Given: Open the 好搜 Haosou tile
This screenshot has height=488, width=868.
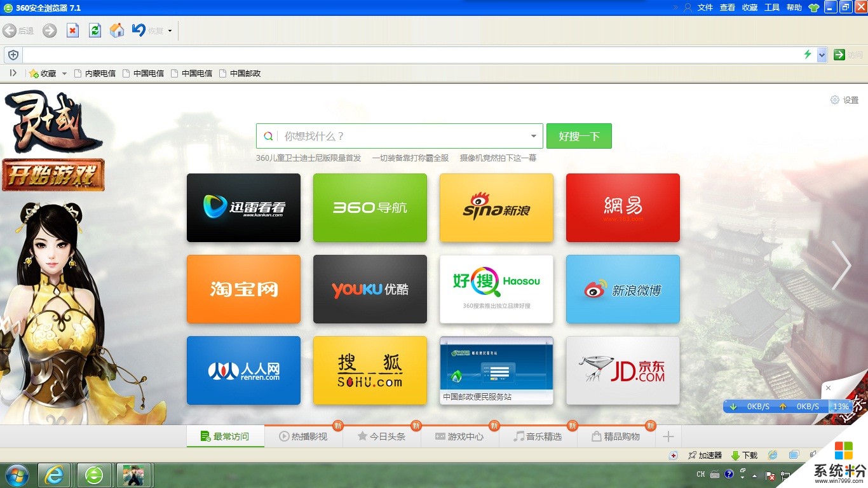Looking at the screenshot, I should pos(496,289).
